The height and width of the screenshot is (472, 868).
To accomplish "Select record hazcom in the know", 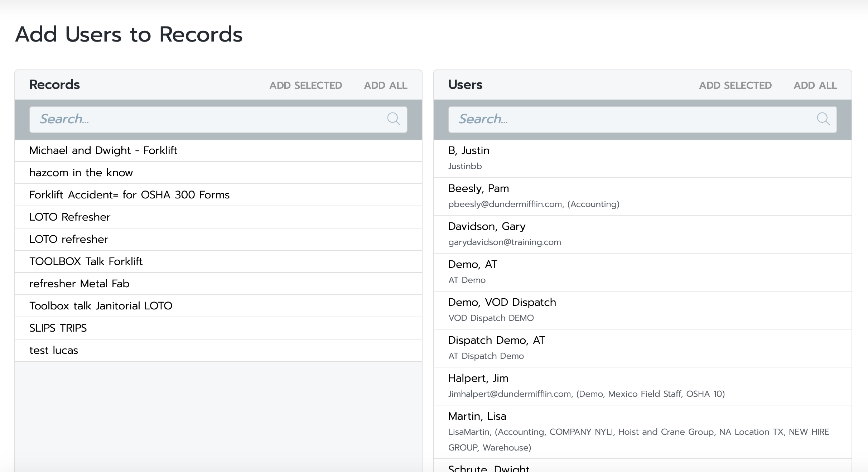I will [218, 173].
